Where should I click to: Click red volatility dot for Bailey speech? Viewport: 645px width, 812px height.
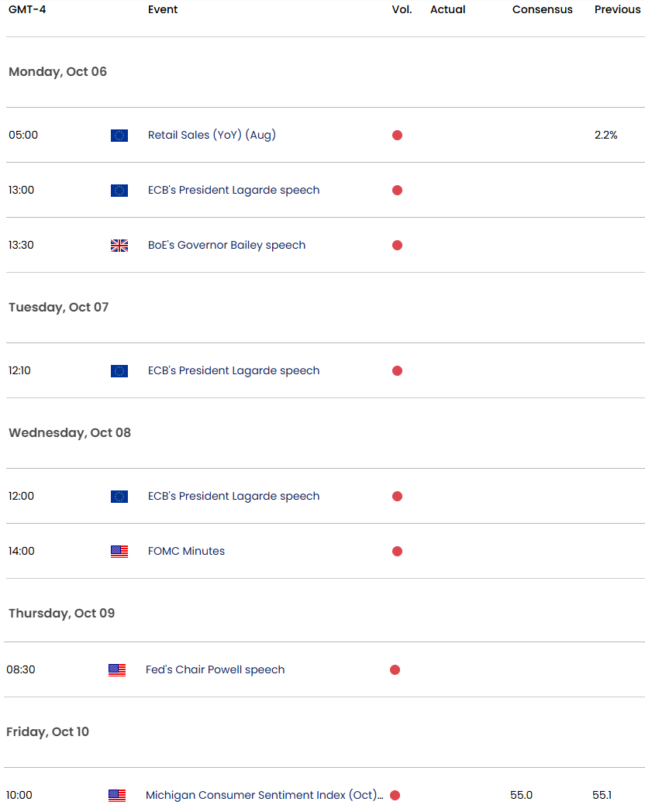coord(397,246)
